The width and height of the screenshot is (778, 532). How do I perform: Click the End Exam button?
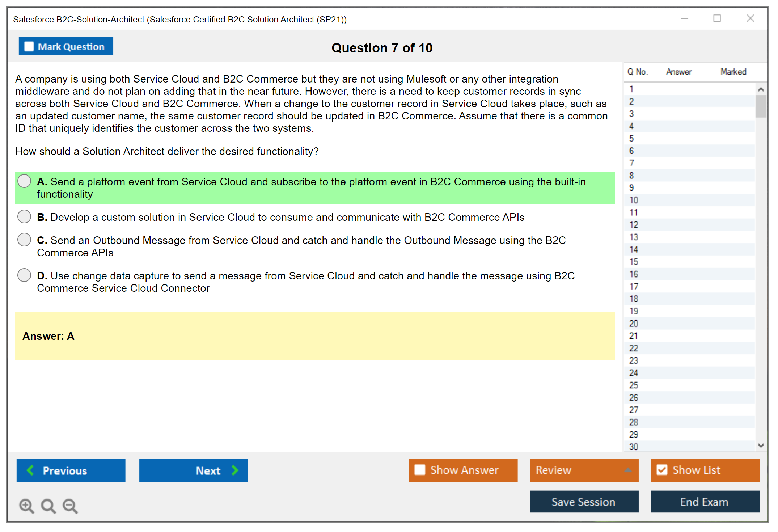(705, 502)
